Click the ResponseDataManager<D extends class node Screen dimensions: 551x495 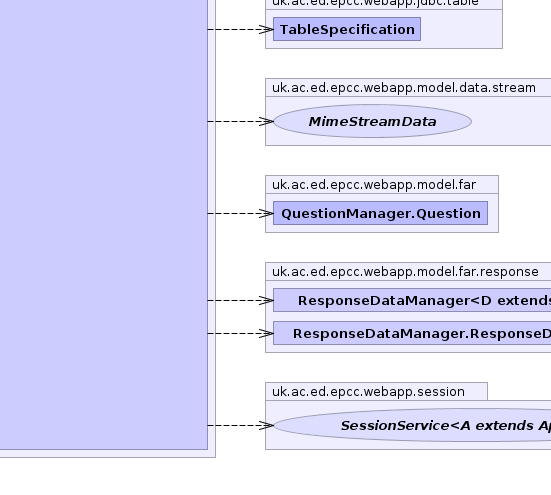pyautogui.click(x=412, y=300)
